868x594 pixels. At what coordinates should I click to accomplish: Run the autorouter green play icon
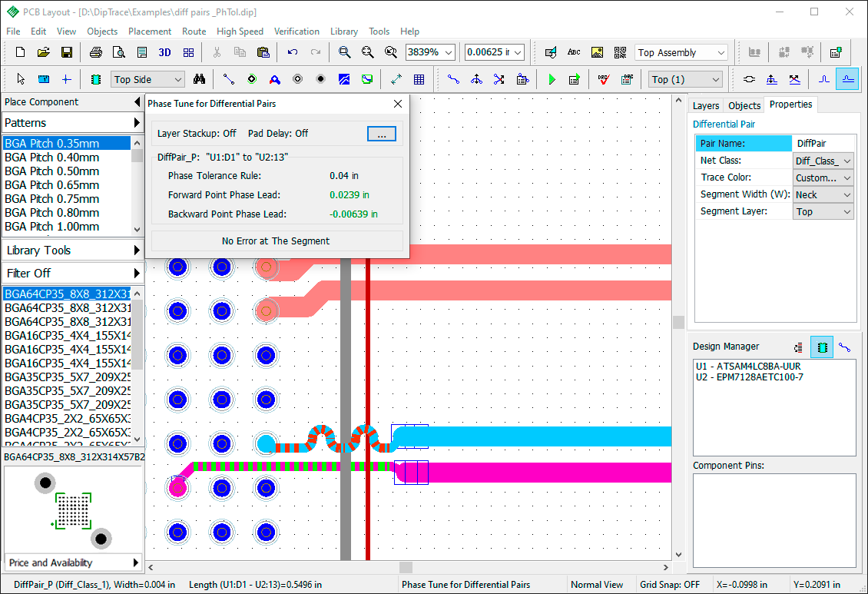pyautogui.click(x=552, y=79)
